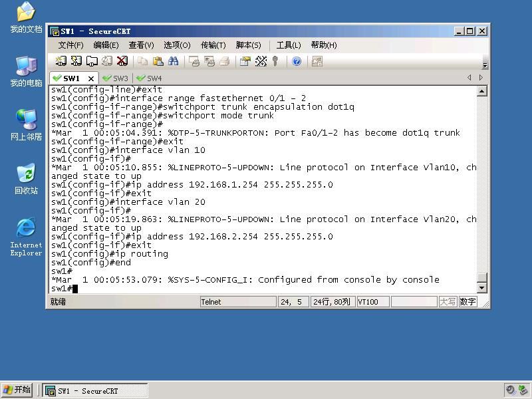
Task: Click the Print Screen toolbar icon
Action: point(194,61)
